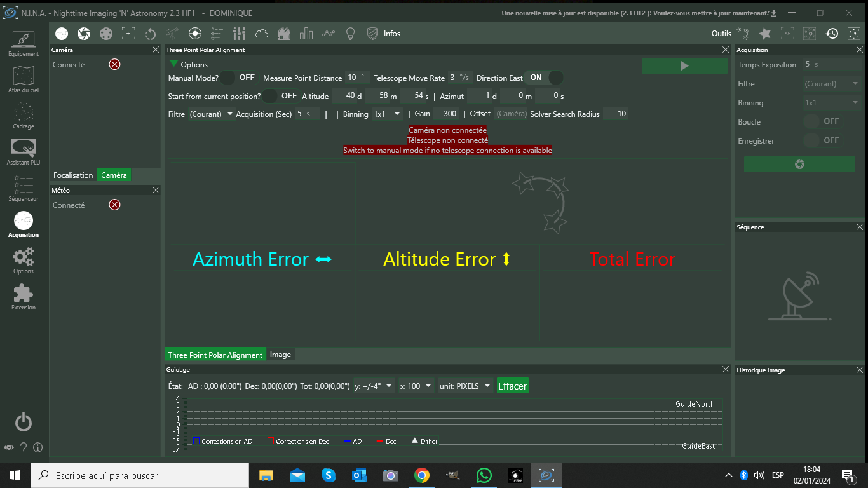Open the three-star polar alignment tool icon

743,34
